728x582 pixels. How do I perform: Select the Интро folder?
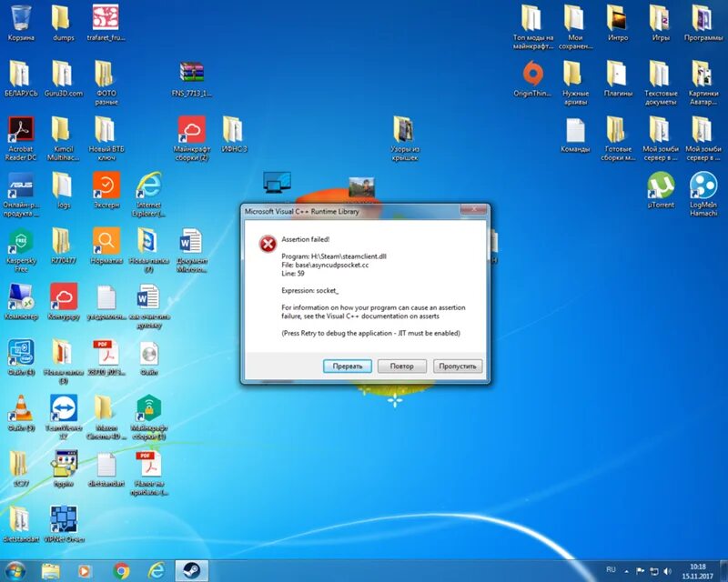coord(618,24)
